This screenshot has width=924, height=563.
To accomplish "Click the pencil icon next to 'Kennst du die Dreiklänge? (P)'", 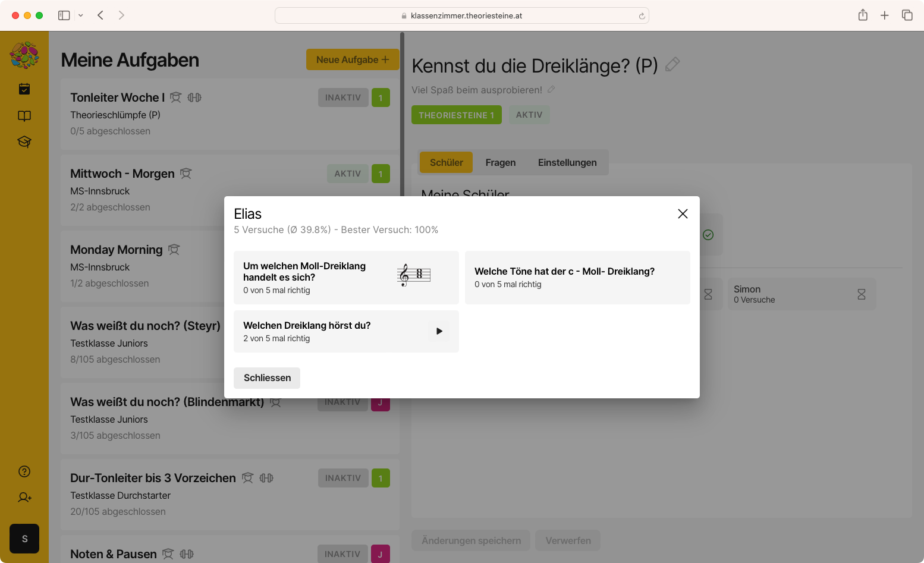I will click(672, 64).
